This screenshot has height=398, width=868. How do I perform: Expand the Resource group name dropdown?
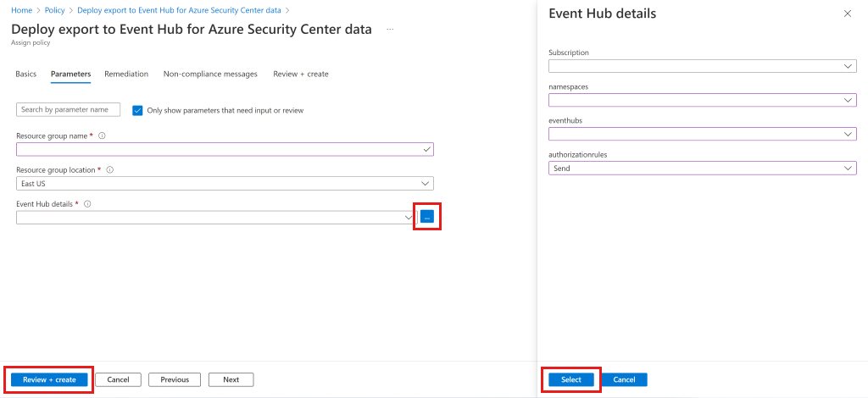[225, 149]
